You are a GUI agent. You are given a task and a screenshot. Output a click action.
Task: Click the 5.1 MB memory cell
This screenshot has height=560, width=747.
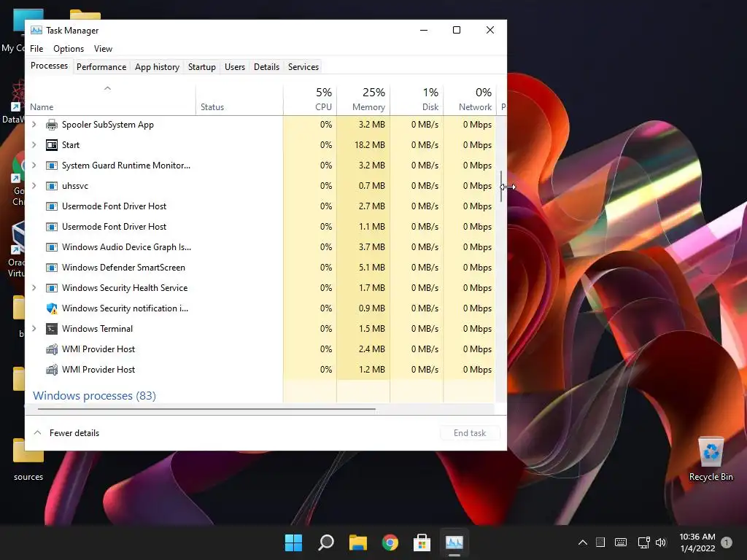(363, 268)
